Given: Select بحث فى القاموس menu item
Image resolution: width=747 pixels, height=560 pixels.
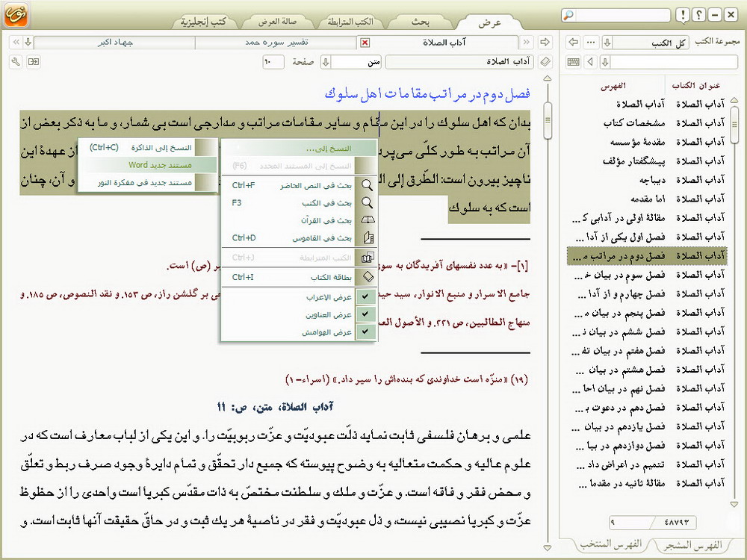Looking at the screenshot, I should 300,237.
